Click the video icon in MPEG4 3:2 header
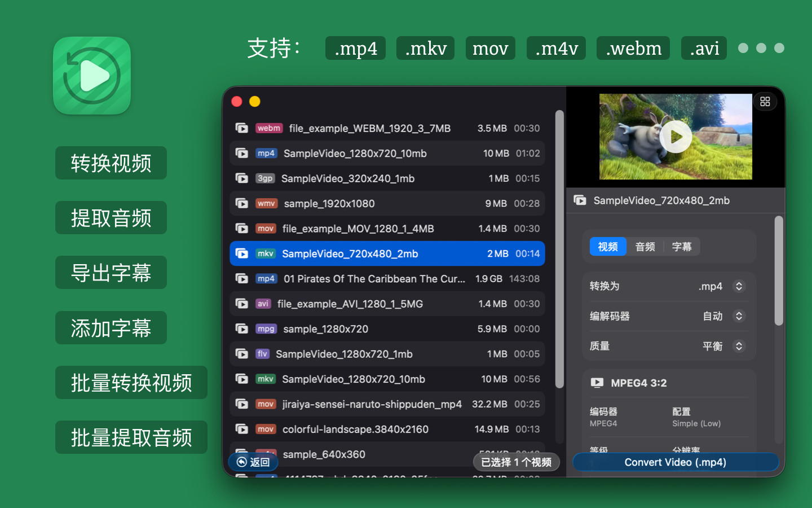812x508 pixels. click(597, 383)
